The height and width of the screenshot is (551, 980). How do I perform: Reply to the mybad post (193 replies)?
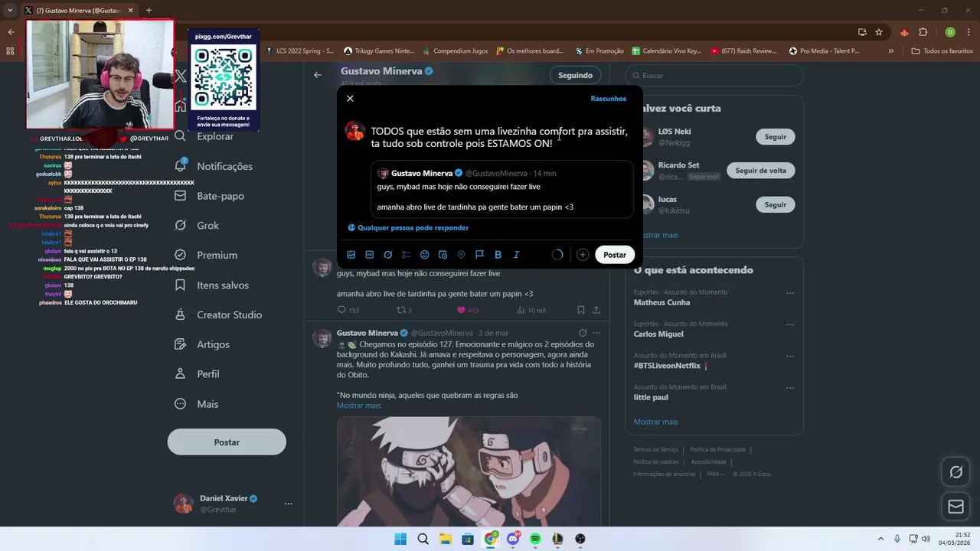point(348,310)
